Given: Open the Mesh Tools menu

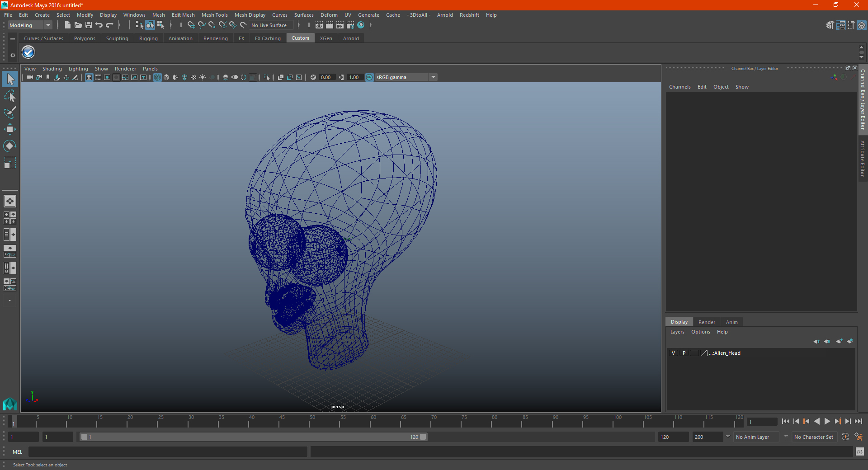Looking at the screenshot, I should pos(215,15).
